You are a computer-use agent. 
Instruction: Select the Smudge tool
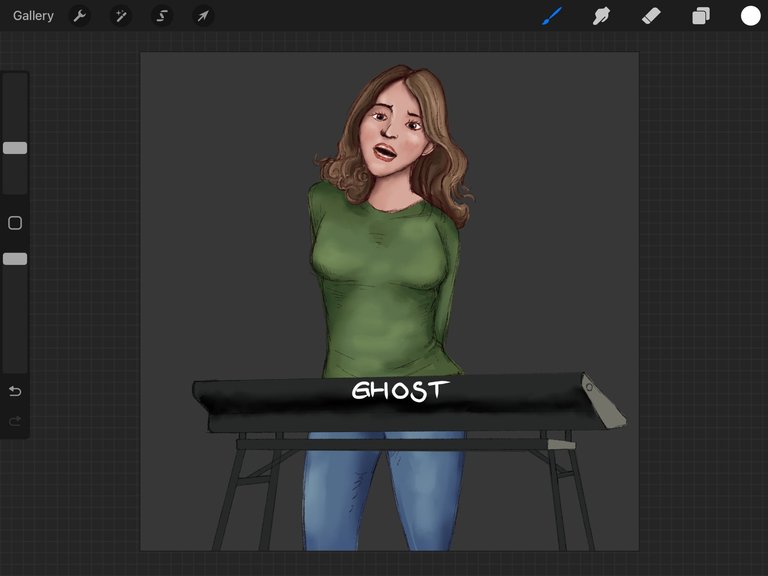(601, 16)
